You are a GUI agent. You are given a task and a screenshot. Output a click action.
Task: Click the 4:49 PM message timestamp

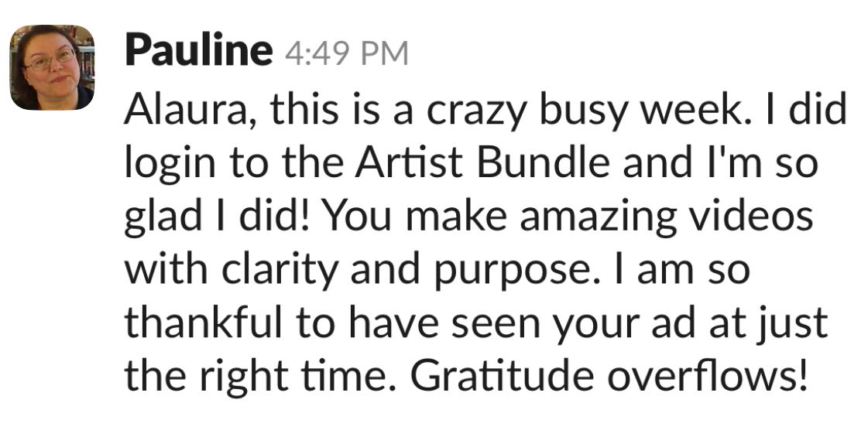[x=346, y=55]
